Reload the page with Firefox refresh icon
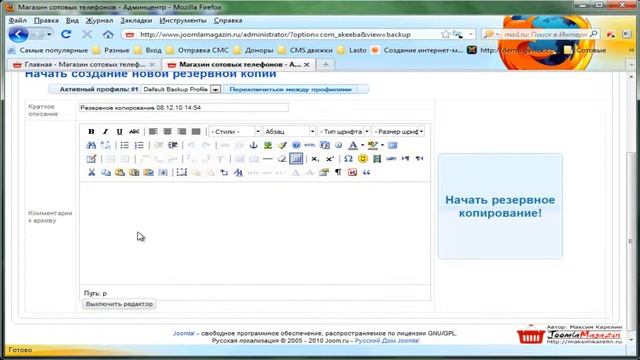The image size is (640, 360). [66, 34]
